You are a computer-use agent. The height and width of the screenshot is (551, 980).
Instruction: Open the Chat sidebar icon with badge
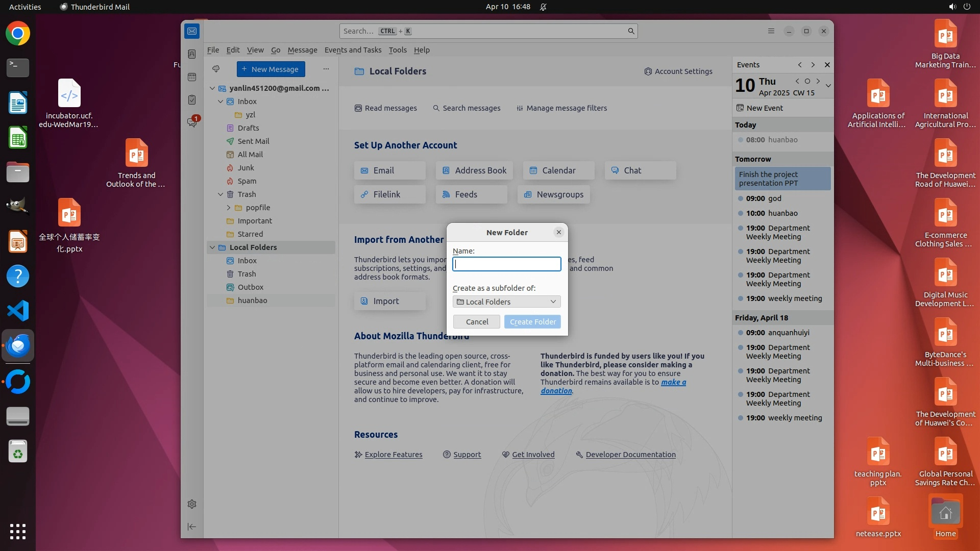coord(192,122)
